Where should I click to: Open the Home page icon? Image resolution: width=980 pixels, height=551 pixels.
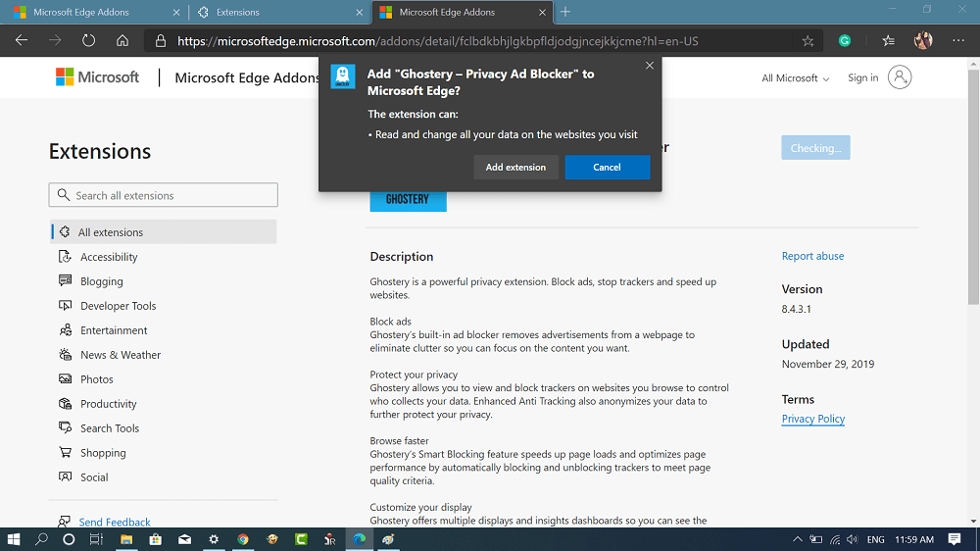point(122,40)
